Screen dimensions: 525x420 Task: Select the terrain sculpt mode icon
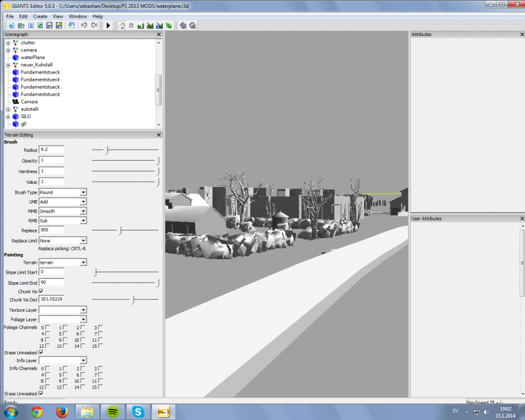pos(140,26)
